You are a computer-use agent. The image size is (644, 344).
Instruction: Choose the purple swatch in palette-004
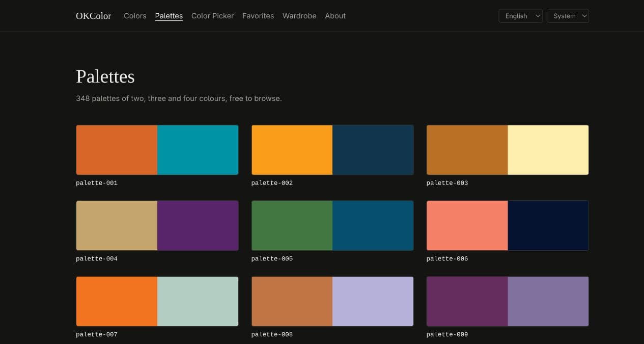click(x=198, y=225)
